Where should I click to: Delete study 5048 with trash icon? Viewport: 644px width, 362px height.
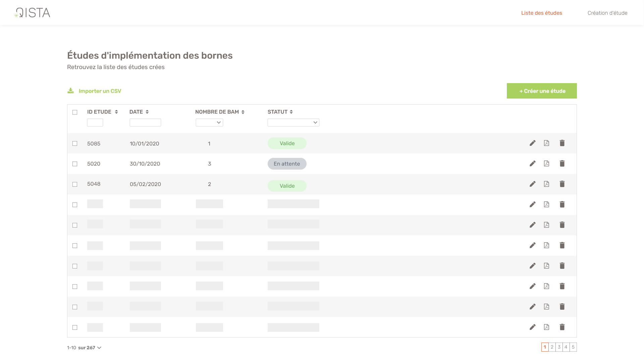[562, 184]
